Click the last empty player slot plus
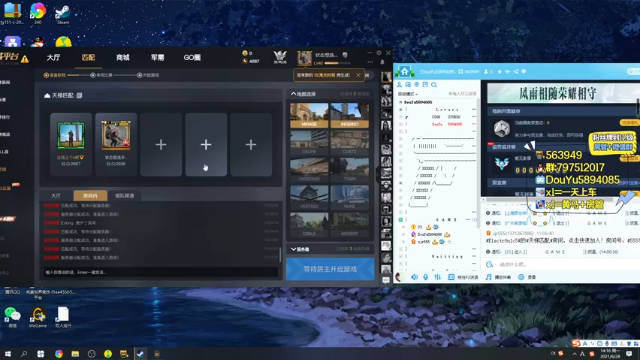The height and width of the screenshot is (360, 640). pos(251,144)
